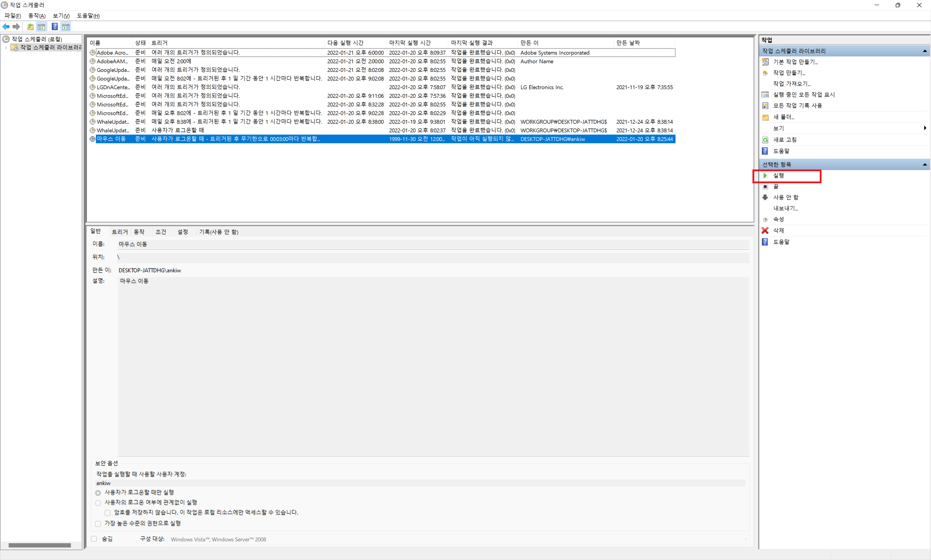This screenshot has height=560, width=931.
Task: Click the green 실행 (Run) play icon
Action: (765, 176)
